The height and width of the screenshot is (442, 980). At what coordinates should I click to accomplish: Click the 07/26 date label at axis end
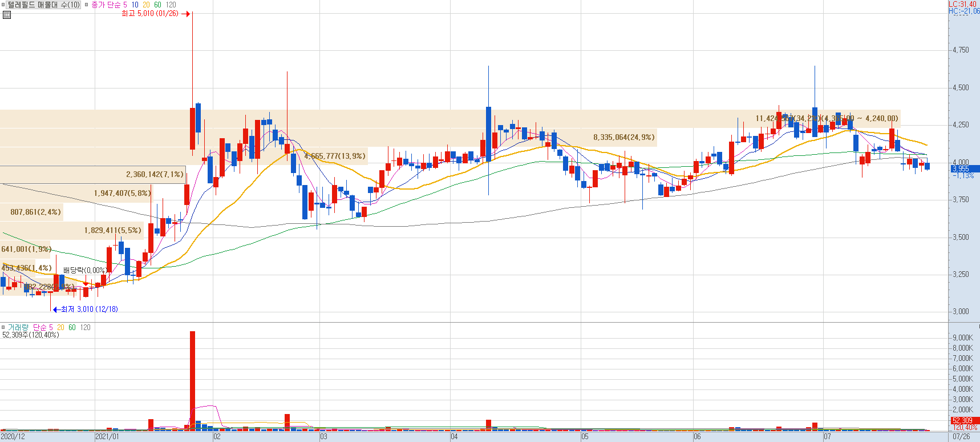coord(961,437)
